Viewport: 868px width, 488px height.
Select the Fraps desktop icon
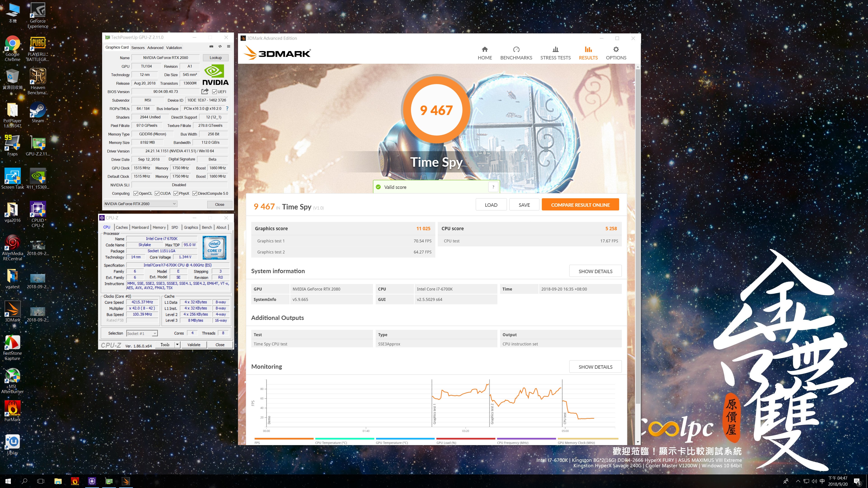pyautogui.click(x=12, y=145)
